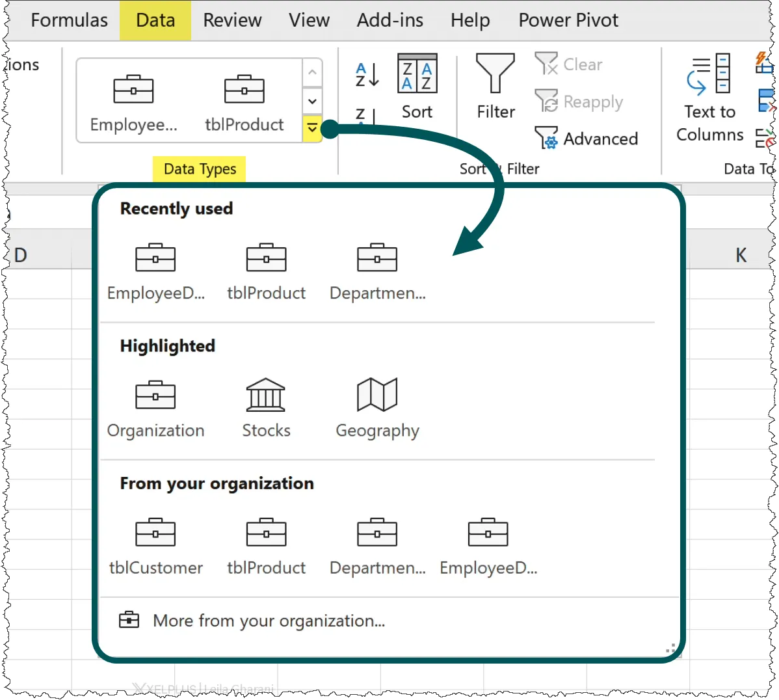
Task: Click More from your organization link
Action: tap(268, 621)
